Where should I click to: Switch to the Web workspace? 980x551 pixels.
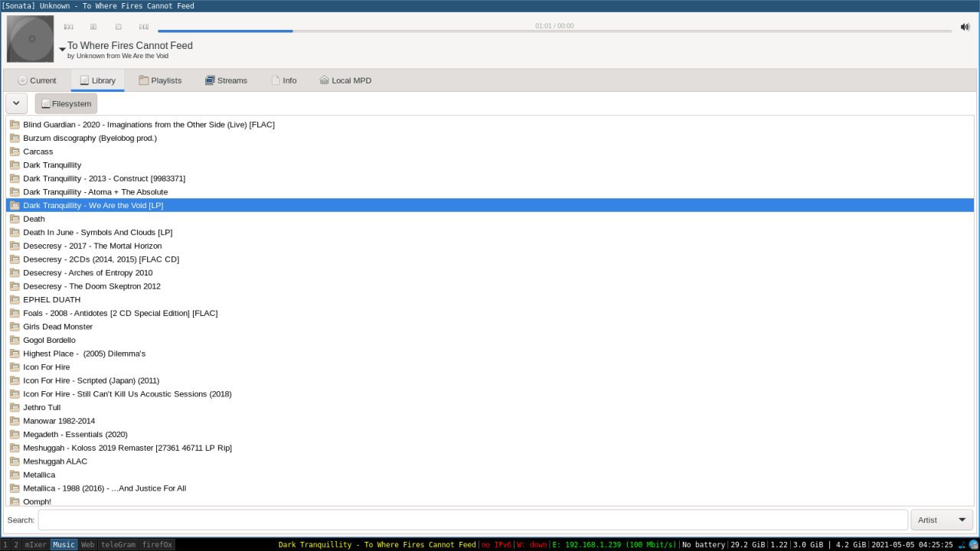(x=87, y=545)
